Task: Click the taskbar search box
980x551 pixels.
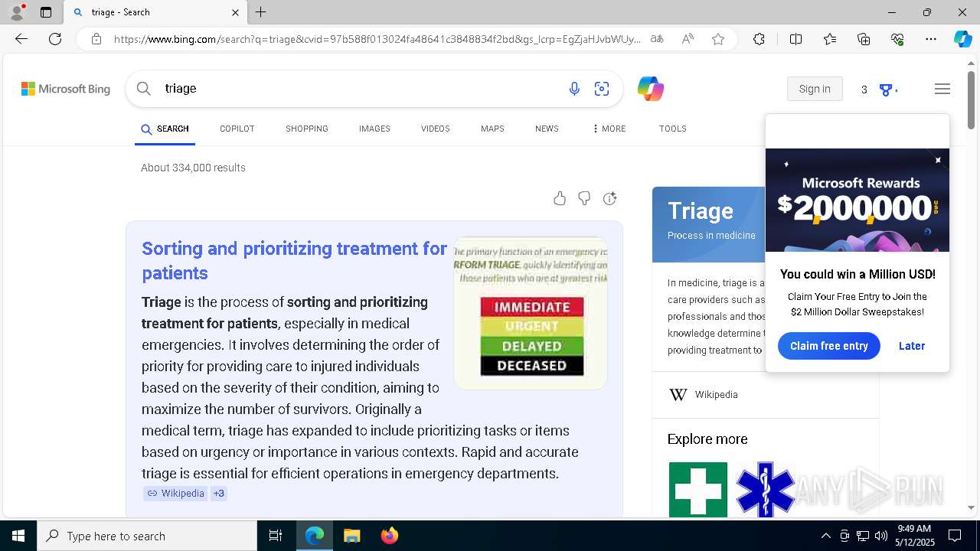Action: [x=147, y=536]
